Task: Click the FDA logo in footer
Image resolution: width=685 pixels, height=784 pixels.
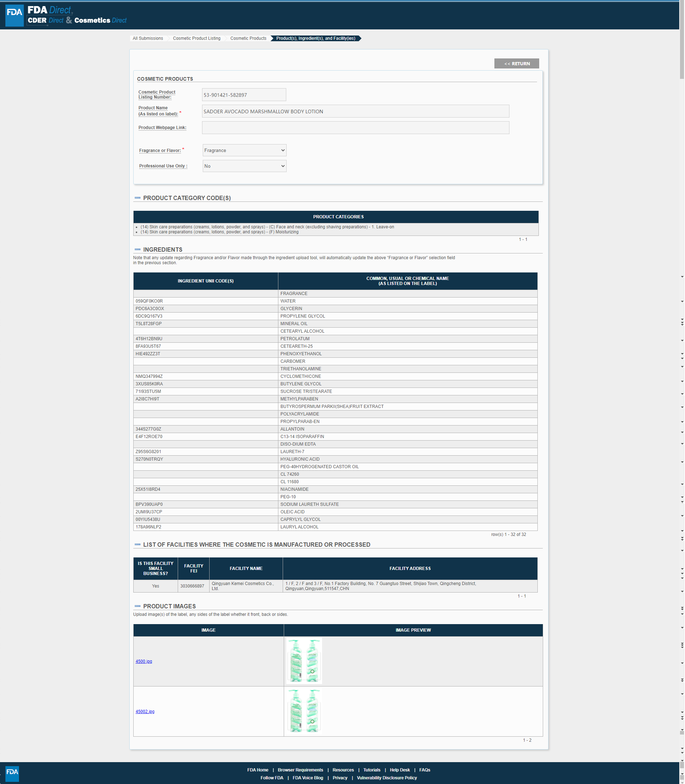Action: coord(12,772)
